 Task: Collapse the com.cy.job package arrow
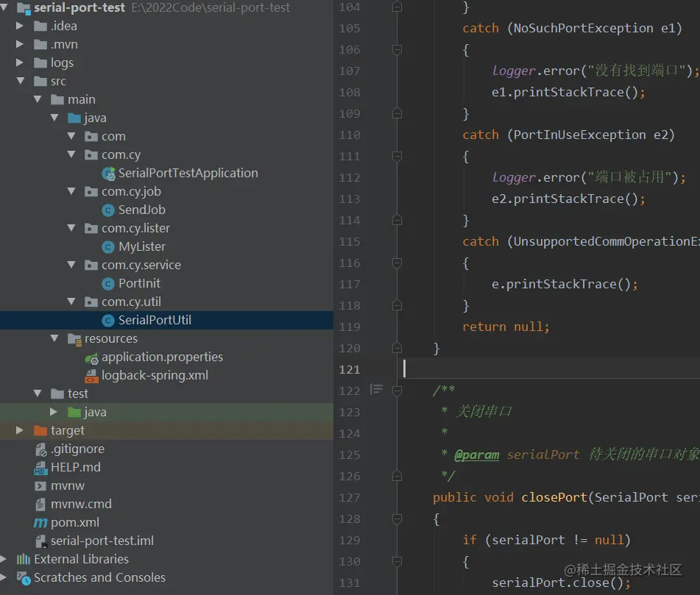[x=71, y=191]
